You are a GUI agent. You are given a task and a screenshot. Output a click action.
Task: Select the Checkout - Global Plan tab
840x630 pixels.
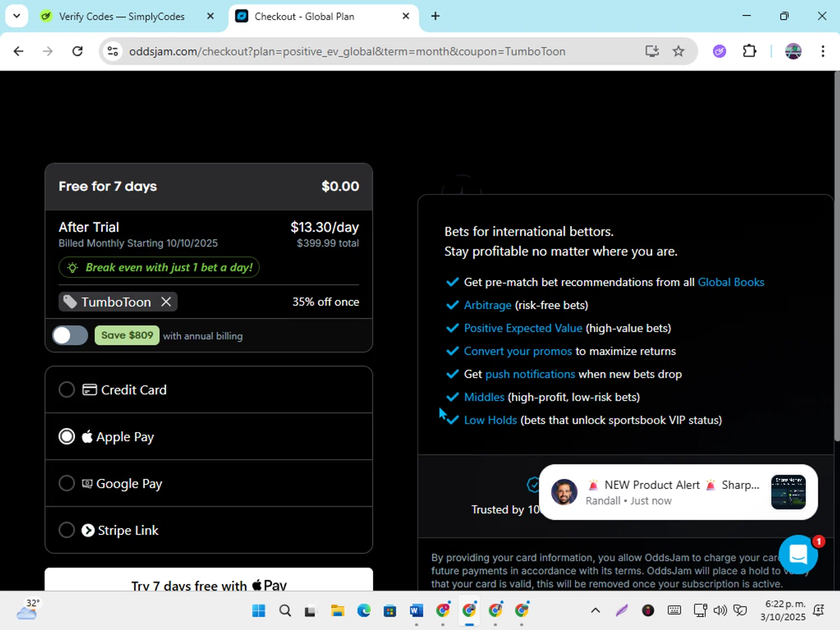[x=324, y=16]
